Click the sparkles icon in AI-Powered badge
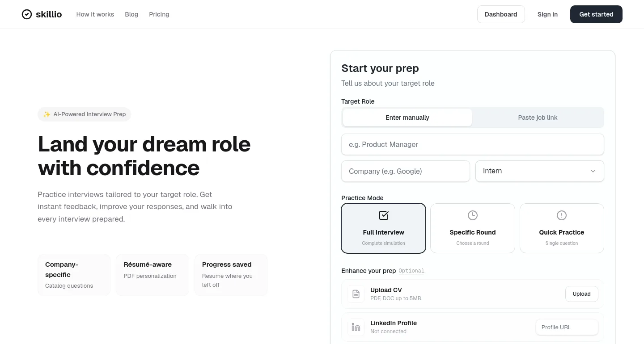The width and height of the screenshot is (644, 344). pos(47,114)
